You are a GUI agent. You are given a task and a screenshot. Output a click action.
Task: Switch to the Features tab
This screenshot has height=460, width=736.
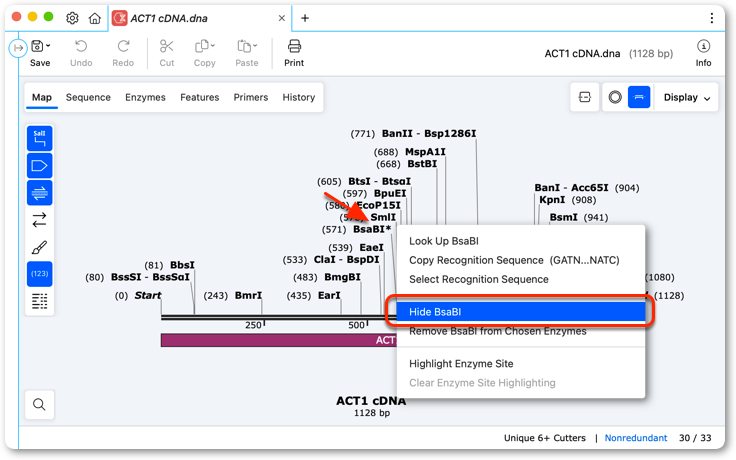[199, 97]
